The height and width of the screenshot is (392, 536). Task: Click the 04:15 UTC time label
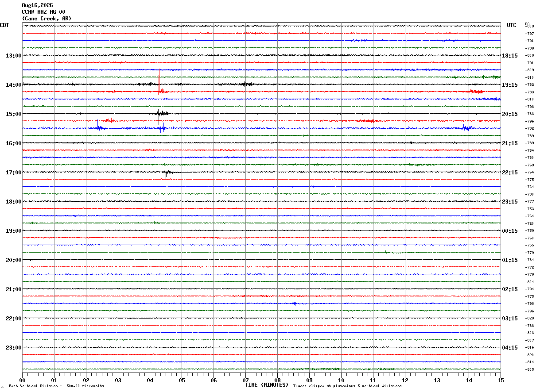pyautogui.click(x=509, y=348)
